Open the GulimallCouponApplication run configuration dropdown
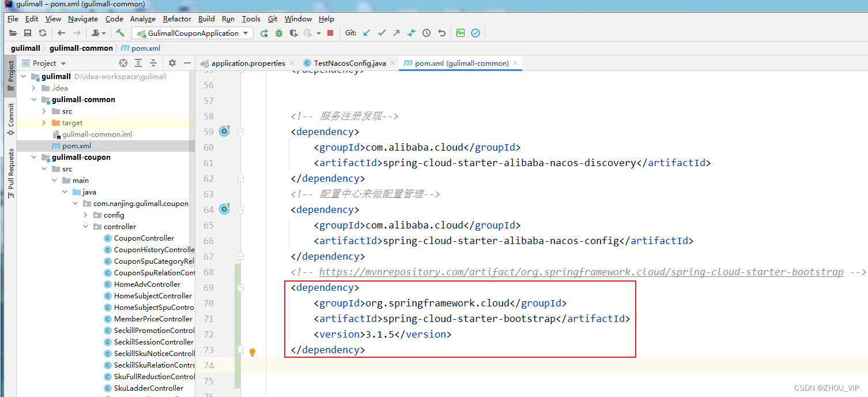Image resolution: width=868 pixels, height=397 pixels. point(193,33)
